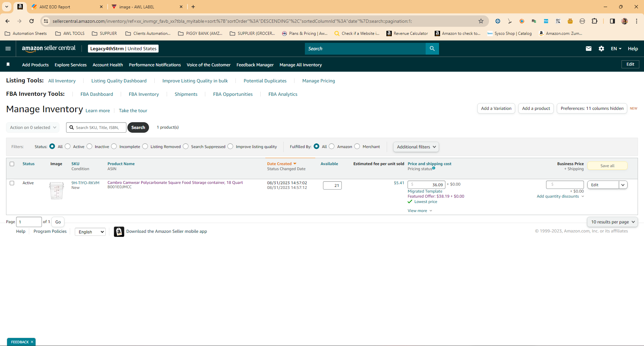Click the browser forward arrow
The image size is (644, 346).
(19, 21)
